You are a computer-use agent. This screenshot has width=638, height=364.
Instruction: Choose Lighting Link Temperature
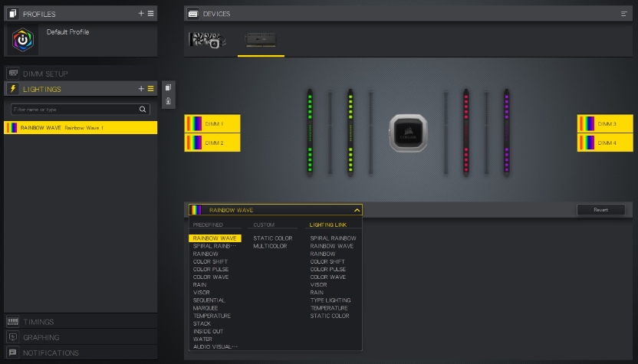pos(329,308)
